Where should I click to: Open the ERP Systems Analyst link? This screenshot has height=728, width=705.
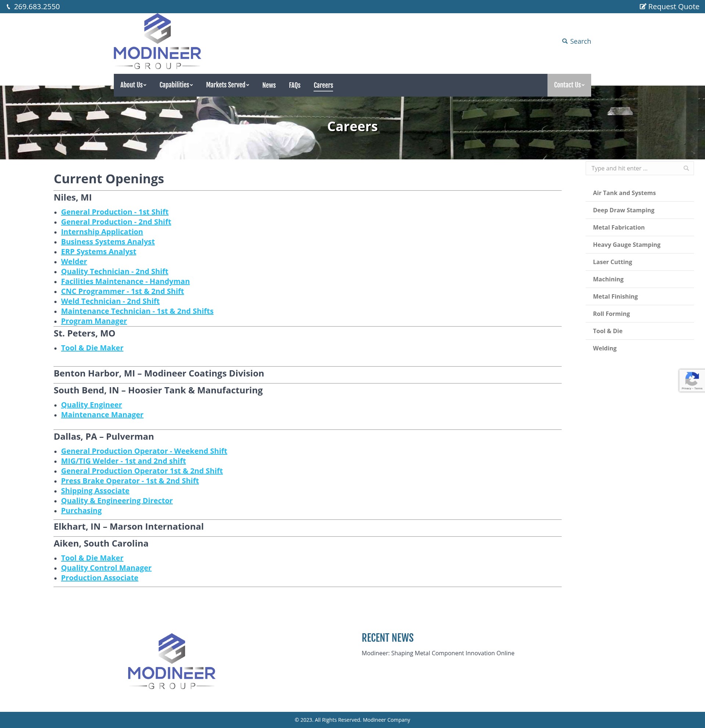98,252
